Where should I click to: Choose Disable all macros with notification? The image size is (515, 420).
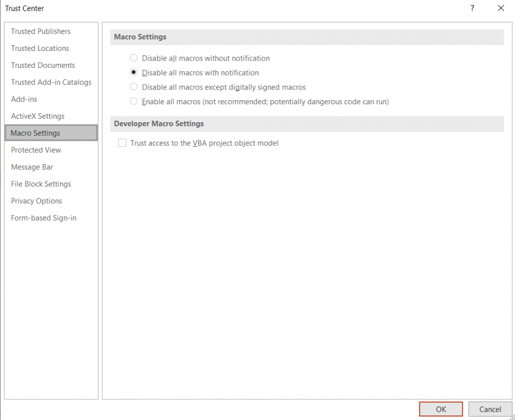(x=133, y=72)
